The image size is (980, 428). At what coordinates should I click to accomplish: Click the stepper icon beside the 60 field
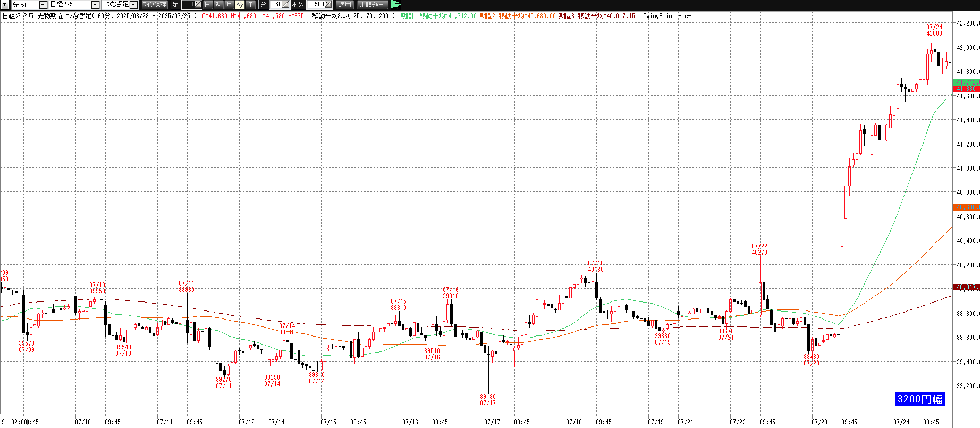286,5
